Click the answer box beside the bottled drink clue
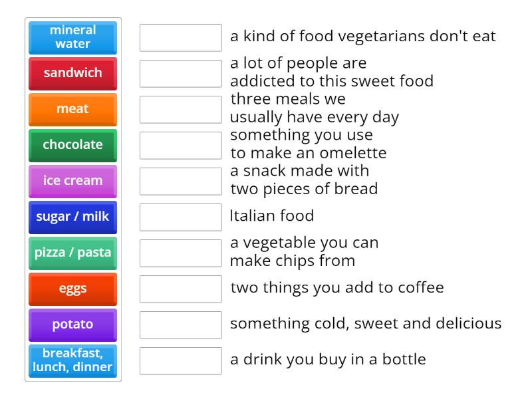The height and width of the screenshot is (399, 532). [180, 361]
